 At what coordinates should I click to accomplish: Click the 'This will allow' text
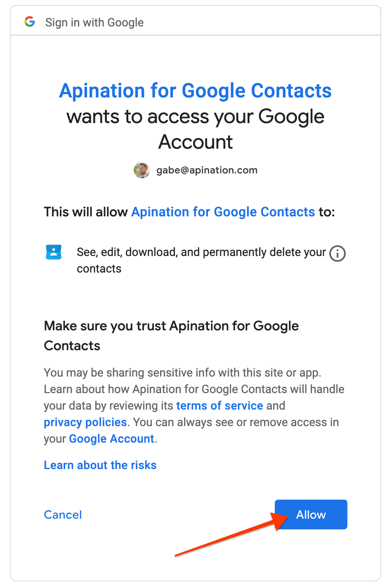point(86,212)
